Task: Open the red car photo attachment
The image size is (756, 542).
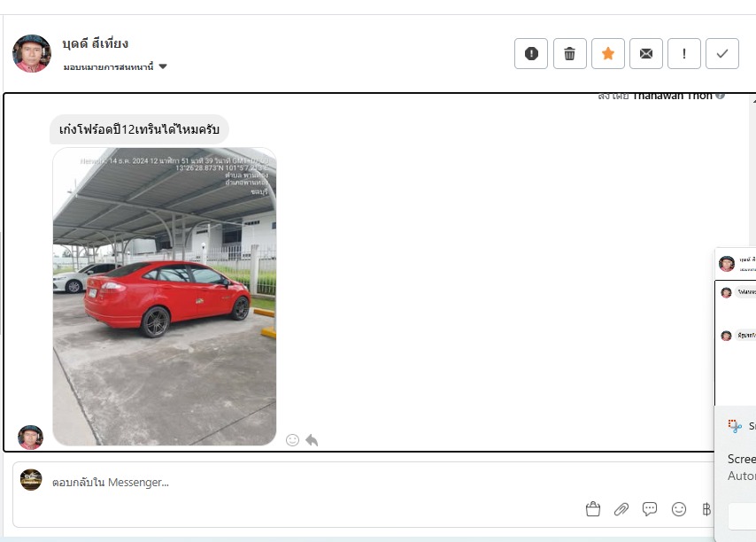Action: click(x=165, y=297)
